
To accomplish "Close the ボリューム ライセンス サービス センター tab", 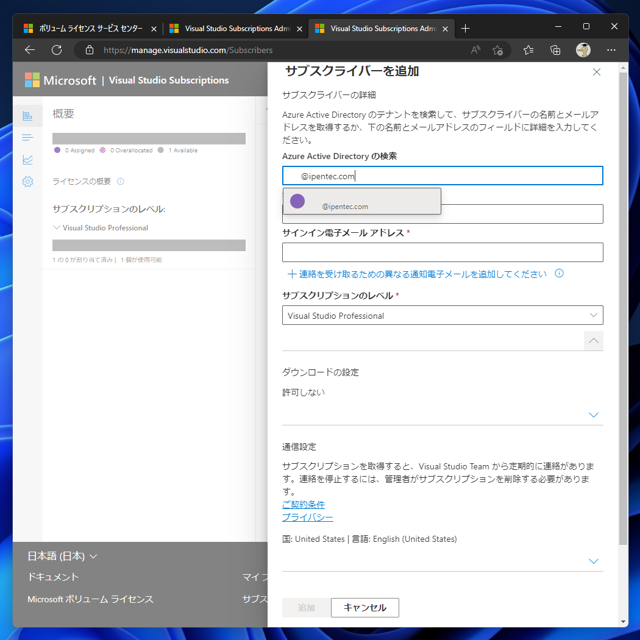I will tap(154, 29).
